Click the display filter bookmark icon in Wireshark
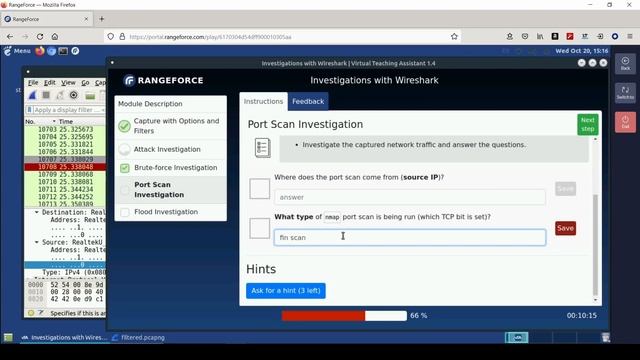This screenshot has height=360, width=640. click(x=29, y=110)
